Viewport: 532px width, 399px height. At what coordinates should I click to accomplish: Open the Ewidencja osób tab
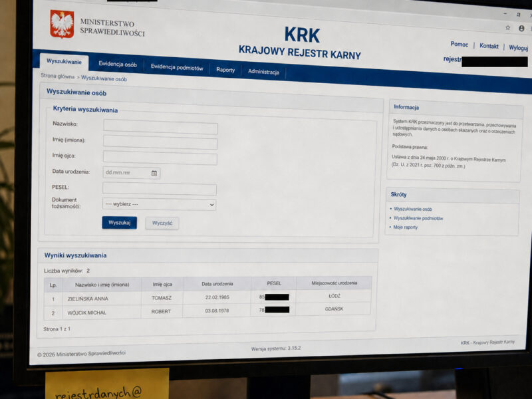[x=118, y=64]
